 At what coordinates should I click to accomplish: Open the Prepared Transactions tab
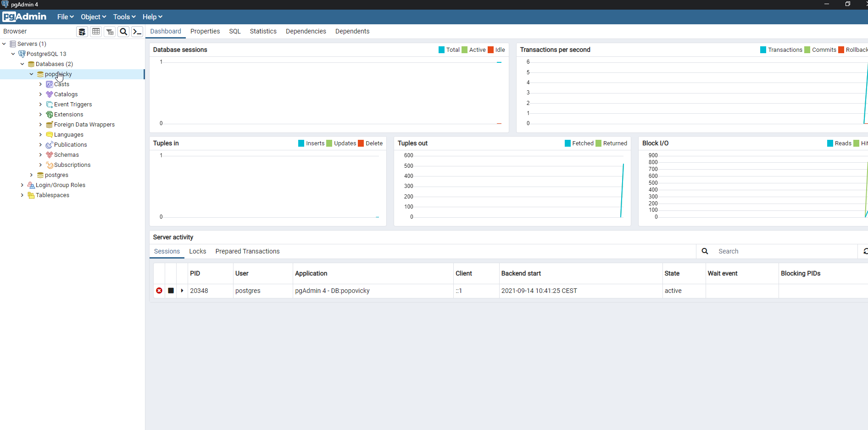247,251
